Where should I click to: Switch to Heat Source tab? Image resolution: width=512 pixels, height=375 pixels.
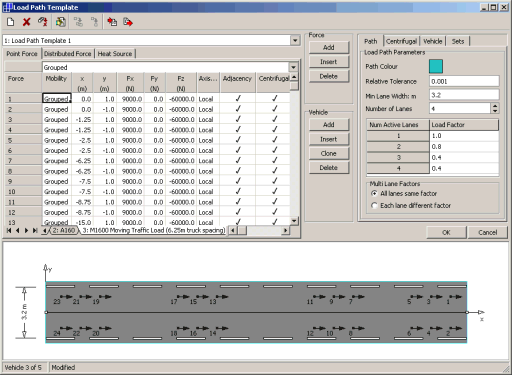click(x=115, y=54)
